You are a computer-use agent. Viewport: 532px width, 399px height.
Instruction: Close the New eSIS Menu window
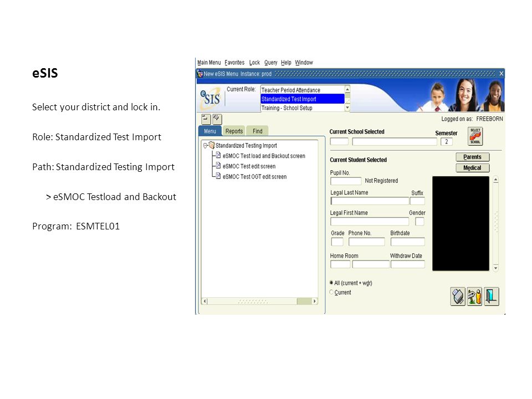[501, 74]
